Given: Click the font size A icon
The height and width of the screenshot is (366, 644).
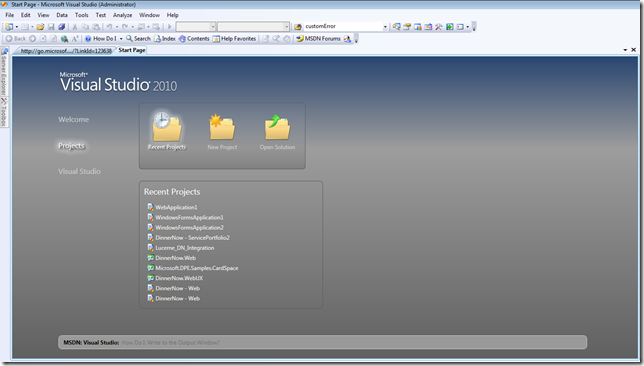Looking at the screenshot, I should click(75, 39).
